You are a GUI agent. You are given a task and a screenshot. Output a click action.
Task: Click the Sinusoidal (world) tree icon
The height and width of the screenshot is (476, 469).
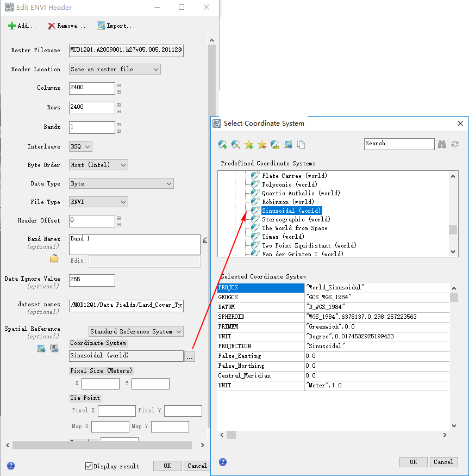coord(255,211)
